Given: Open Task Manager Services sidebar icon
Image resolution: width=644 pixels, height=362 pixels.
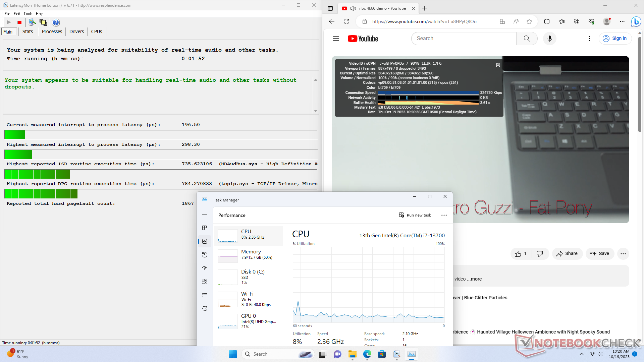Looking at the screenshot, I should point(205,308).
